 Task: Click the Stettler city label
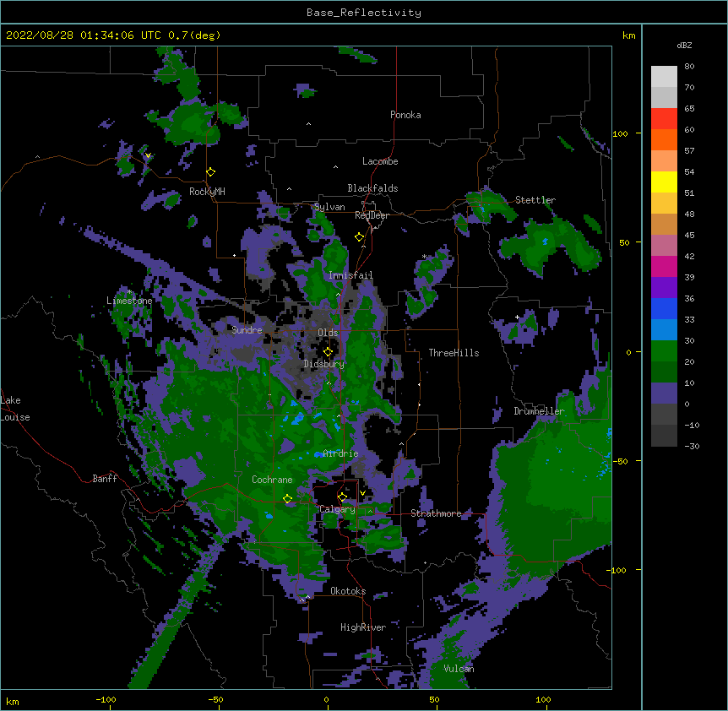tap(535, 200)
